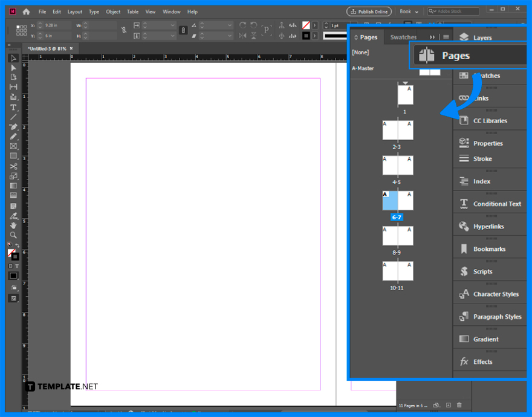Image resolution: width=532 pixels, height=417 pixels.
Task: Click the Create new page icon
Action: [x=448, y=404]
